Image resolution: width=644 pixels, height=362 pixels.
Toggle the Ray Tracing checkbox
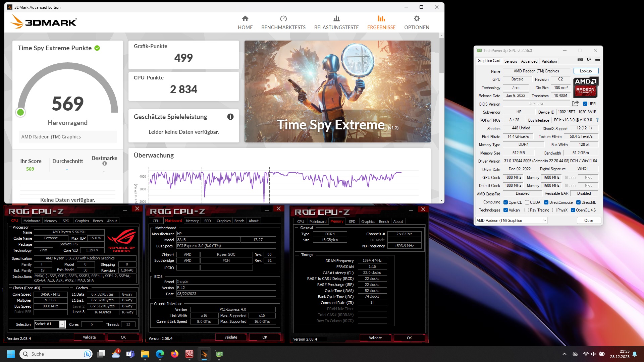[x=527, y=210]
